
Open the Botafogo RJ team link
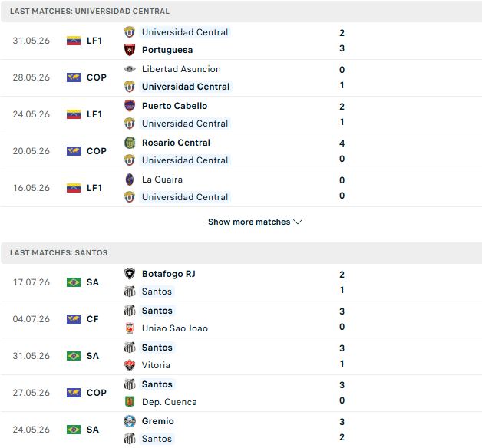[169, 274]
